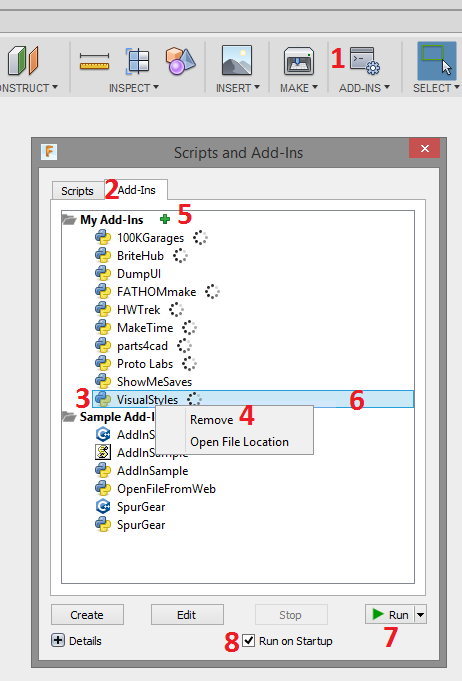This screenshot has width=462, height=681.
Task: Click the Stop button
Action: pos(291,615)
